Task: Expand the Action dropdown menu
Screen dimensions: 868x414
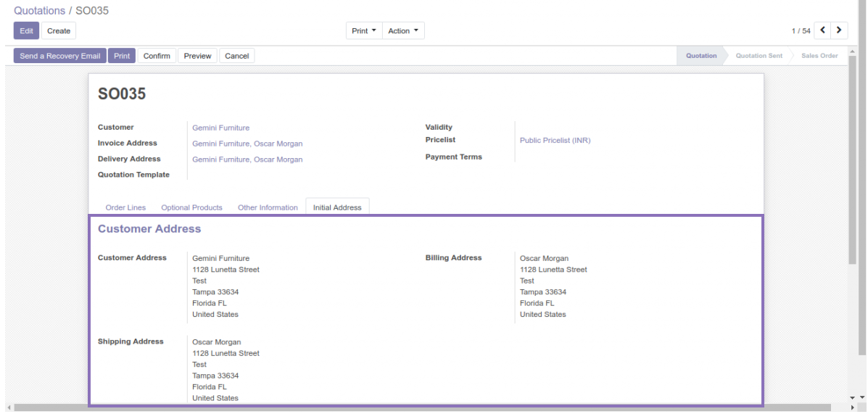Action: tap(402, 31)
